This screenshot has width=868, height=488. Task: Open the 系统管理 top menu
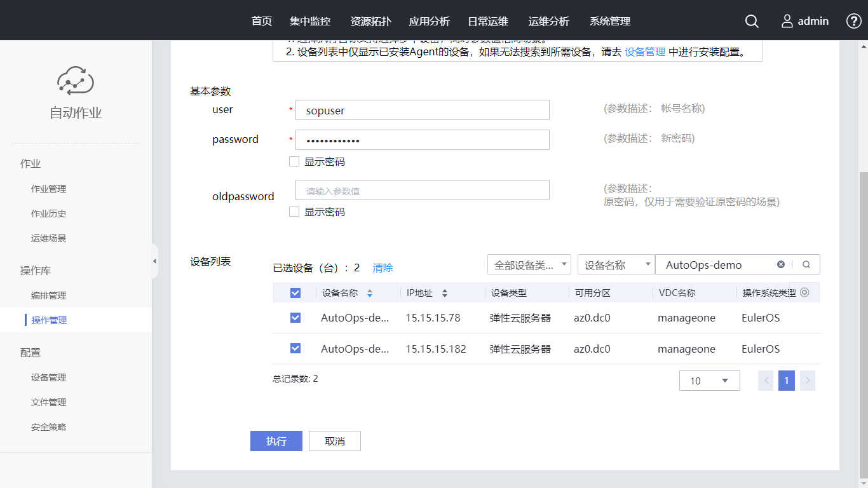(609, 21)
